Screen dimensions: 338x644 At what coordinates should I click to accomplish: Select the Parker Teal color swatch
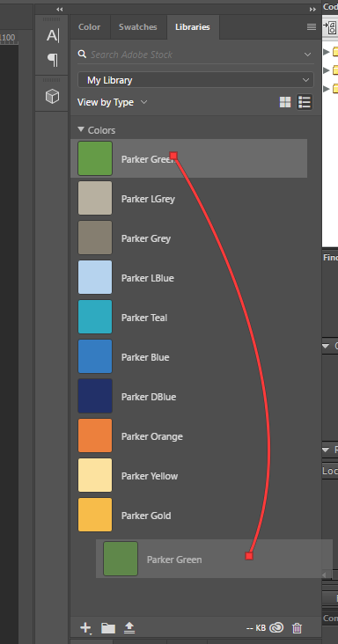[x=95, y=317]
